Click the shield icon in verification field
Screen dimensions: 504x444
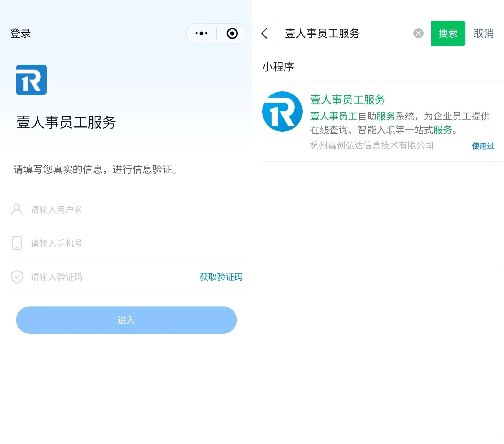[17, 277]
